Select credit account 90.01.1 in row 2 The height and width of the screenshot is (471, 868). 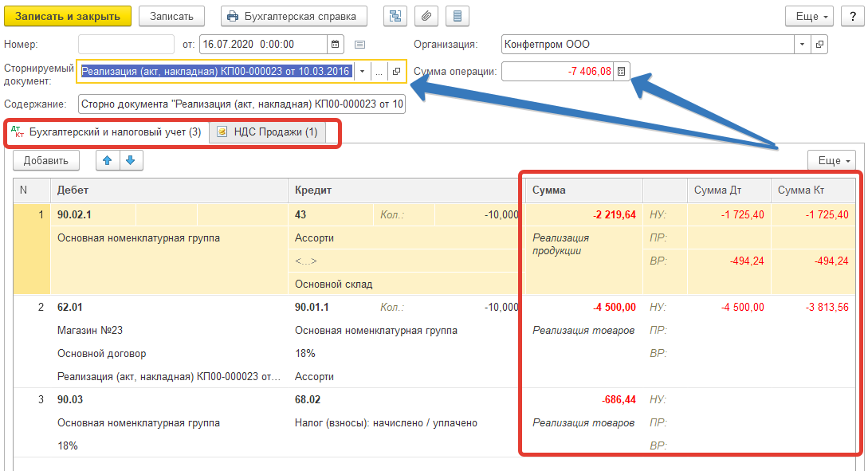[312, 307]
